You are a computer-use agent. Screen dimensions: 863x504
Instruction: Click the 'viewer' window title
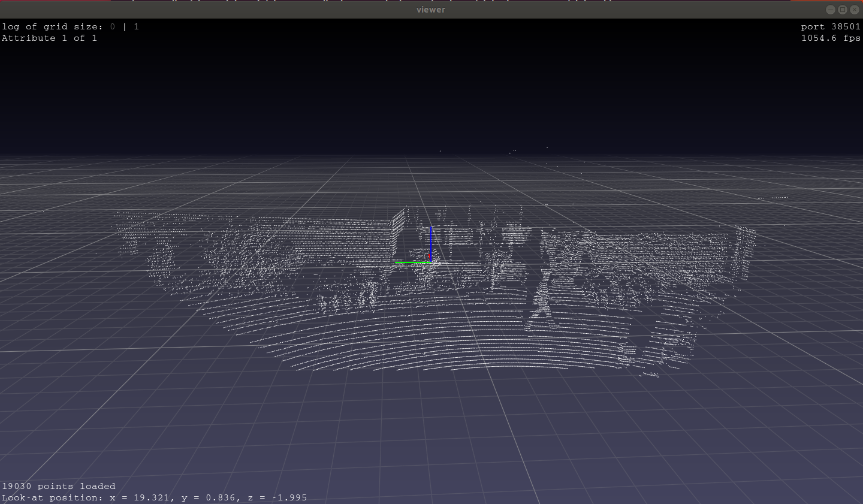[x=431, y=9]
